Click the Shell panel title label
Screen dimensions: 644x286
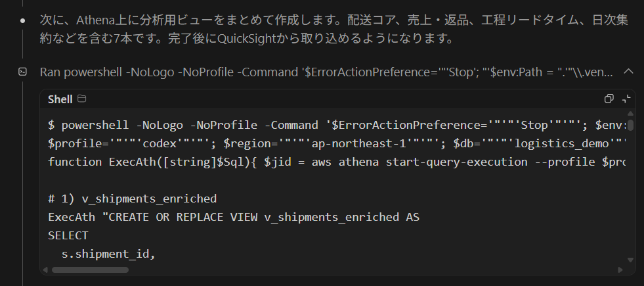(60, 99)
